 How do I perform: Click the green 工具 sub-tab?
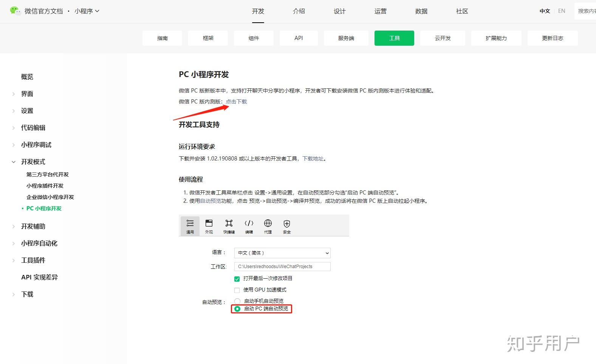[394, 38]
